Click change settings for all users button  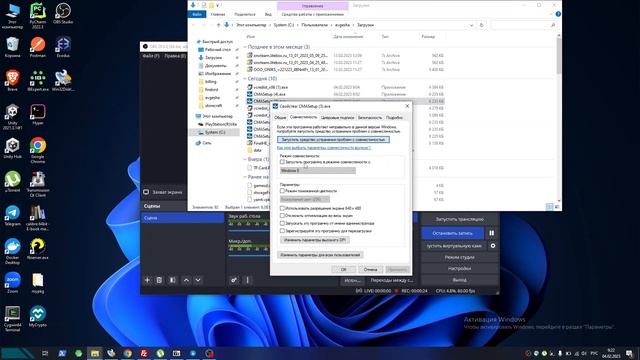pyautogui.click(x=320, y=255)
